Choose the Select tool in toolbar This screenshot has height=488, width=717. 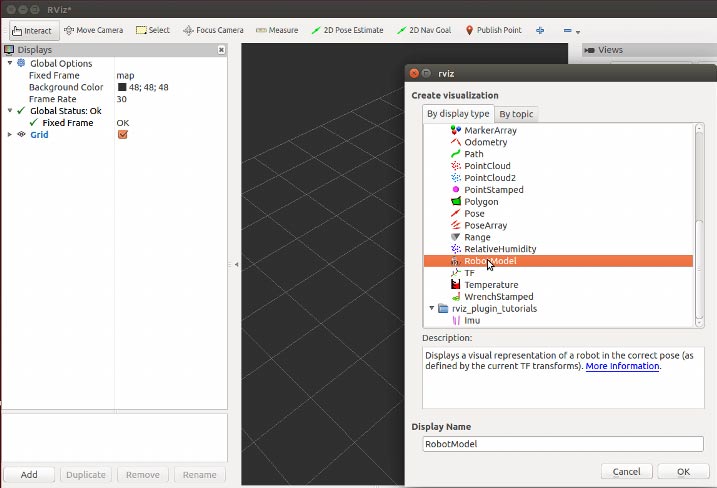pyautogui.click(x=153, y=30)
